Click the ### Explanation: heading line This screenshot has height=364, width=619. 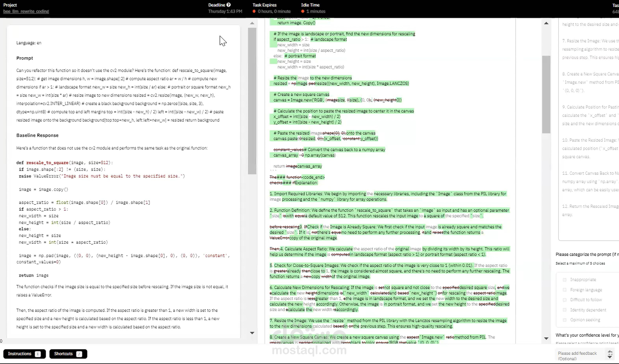point(294,183)
